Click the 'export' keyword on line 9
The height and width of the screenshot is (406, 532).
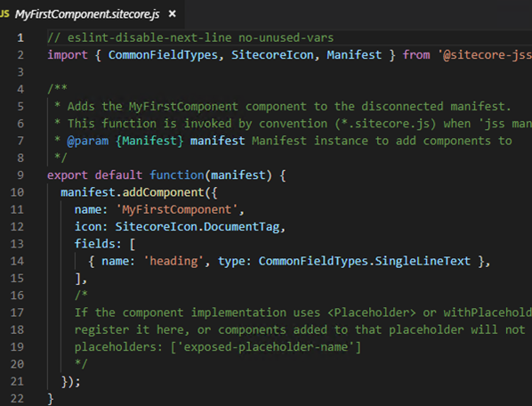68,175
